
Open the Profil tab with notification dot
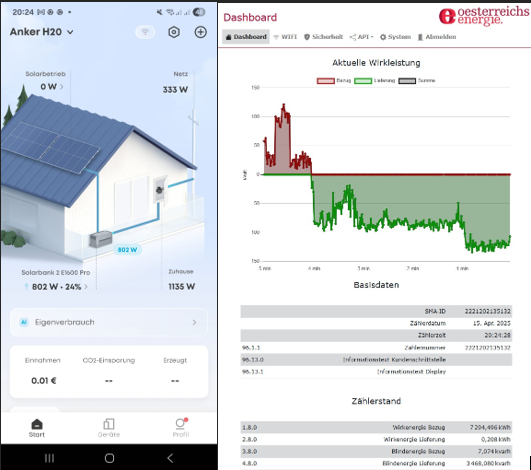coord(181,428)
